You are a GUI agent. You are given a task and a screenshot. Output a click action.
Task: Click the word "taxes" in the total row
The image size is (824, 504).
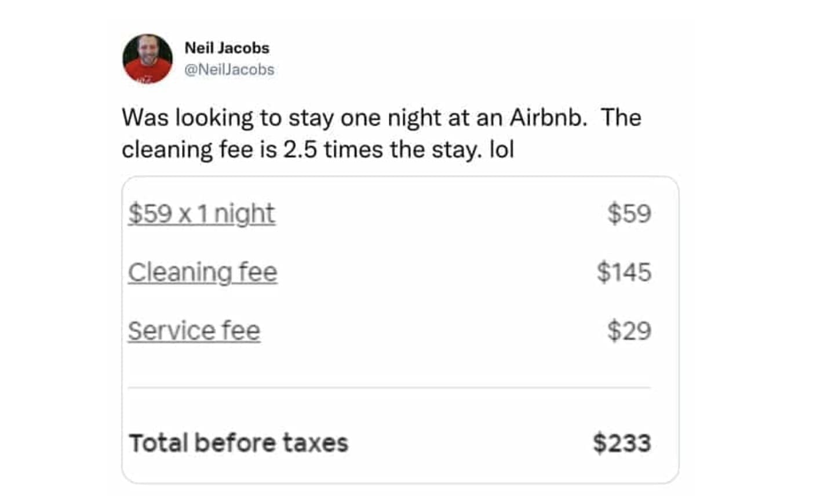[315, 443]
